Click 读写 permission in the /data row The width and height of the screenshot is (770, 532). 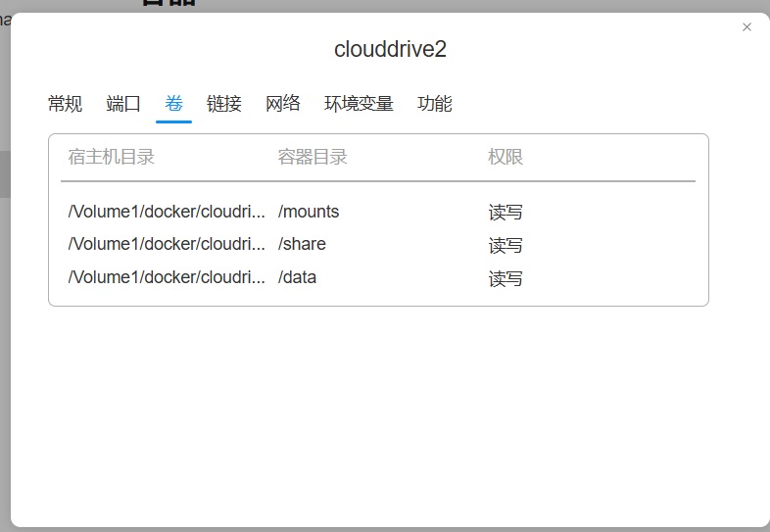click(505, 278)
